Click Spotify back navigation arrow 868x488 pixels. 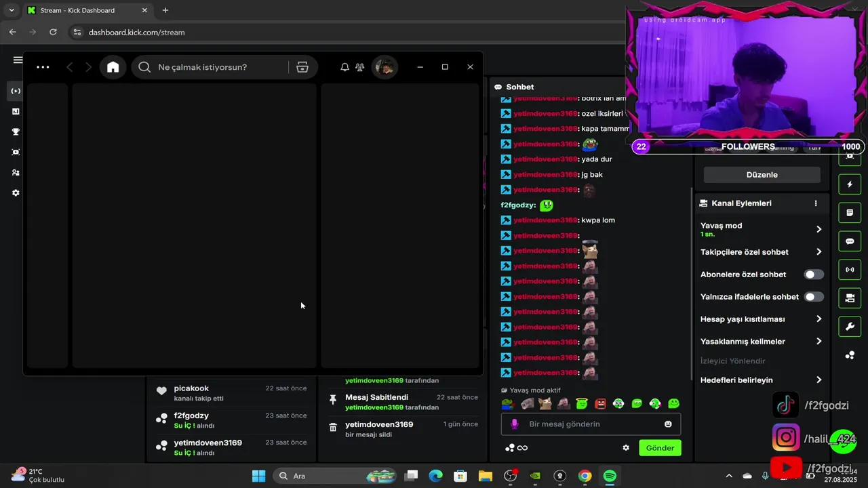69,67
